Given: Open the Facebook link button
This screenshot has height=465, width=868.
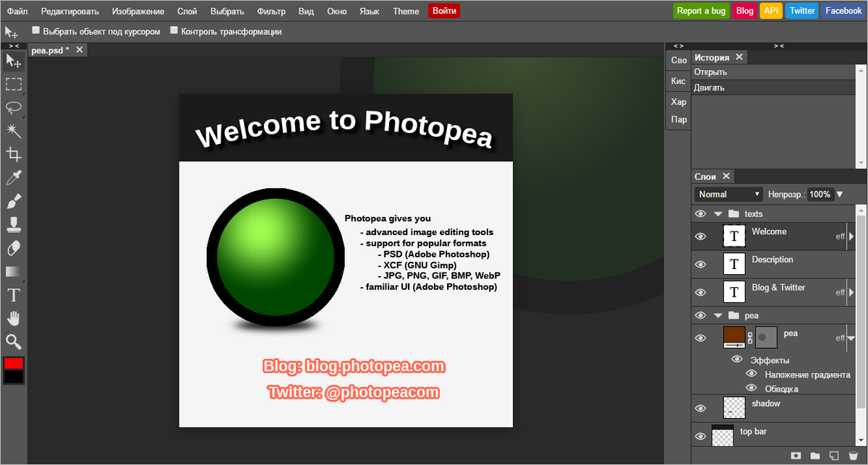Looking at the screenshot, I should pyautogui.click(x=843, y=11).
